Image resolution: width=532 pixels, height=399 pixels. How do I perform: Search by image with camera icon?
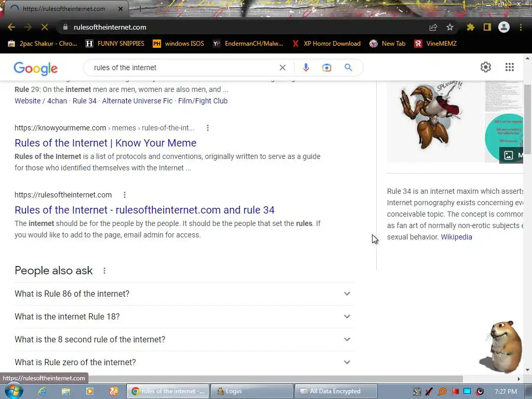pos(327,68)
